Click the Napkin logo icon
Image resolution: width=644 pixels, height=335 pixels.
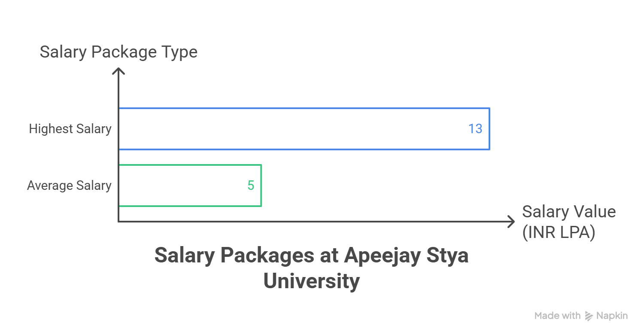(589, 316)
